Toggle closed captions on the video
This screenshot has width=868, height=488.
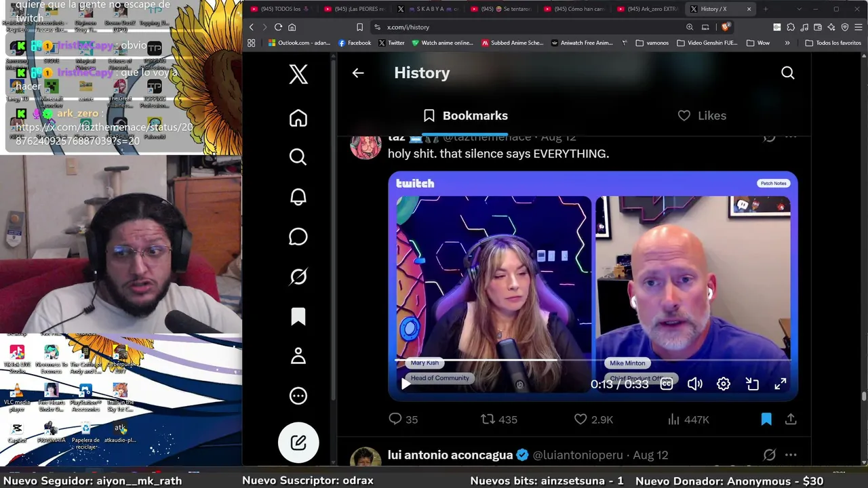[667, 384]
